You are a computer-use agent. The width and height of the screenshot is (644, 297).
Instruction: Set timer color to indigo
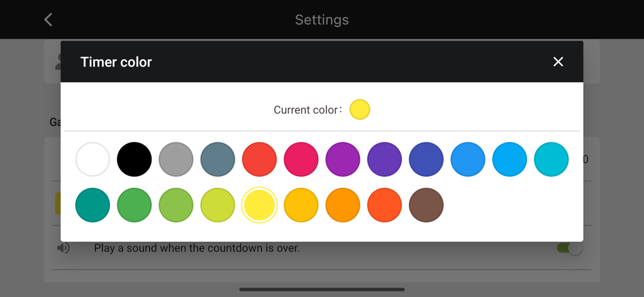click(426, 159)
